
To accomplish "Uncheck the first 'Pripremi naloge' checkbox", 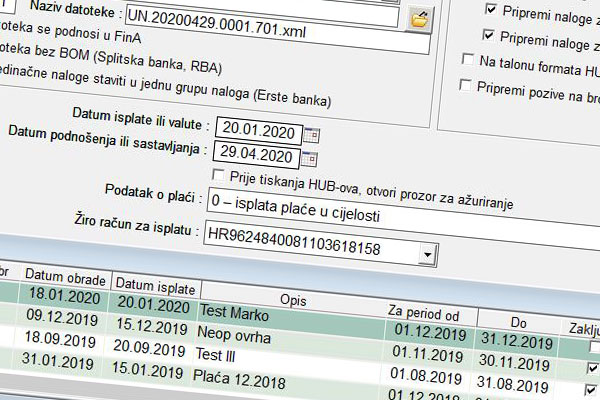I will click(x=491, y=9).
